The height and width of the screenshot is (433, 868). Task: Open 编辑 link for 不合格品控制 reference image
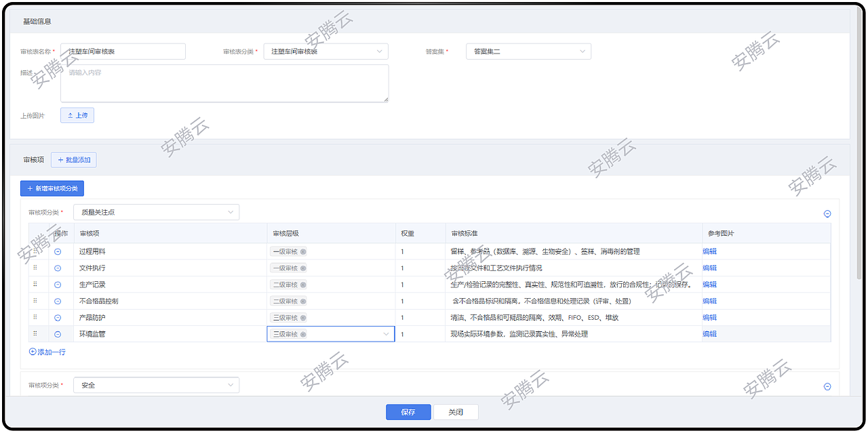(709, 301)
